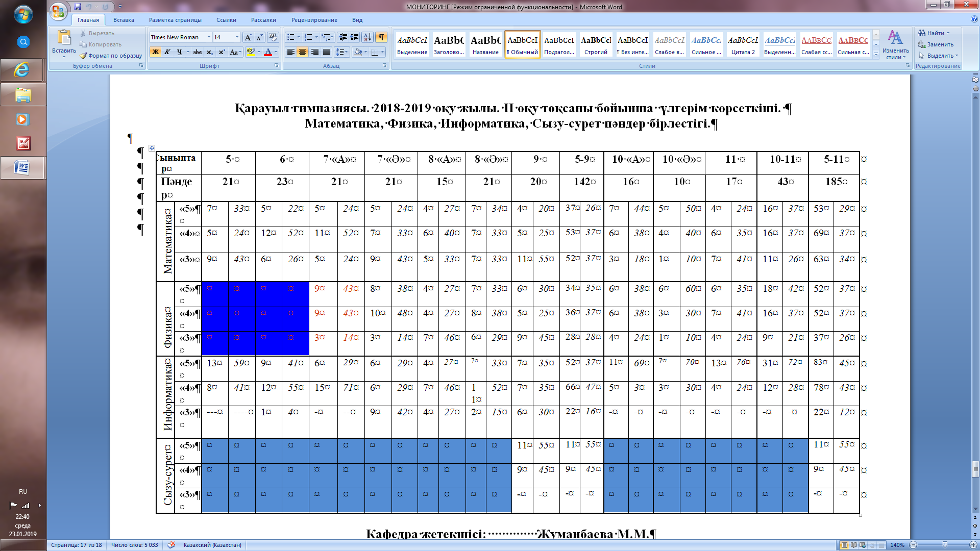Toggle Underline (Ч) formatting
Screen dimensions: 980x551
[179, 52]
